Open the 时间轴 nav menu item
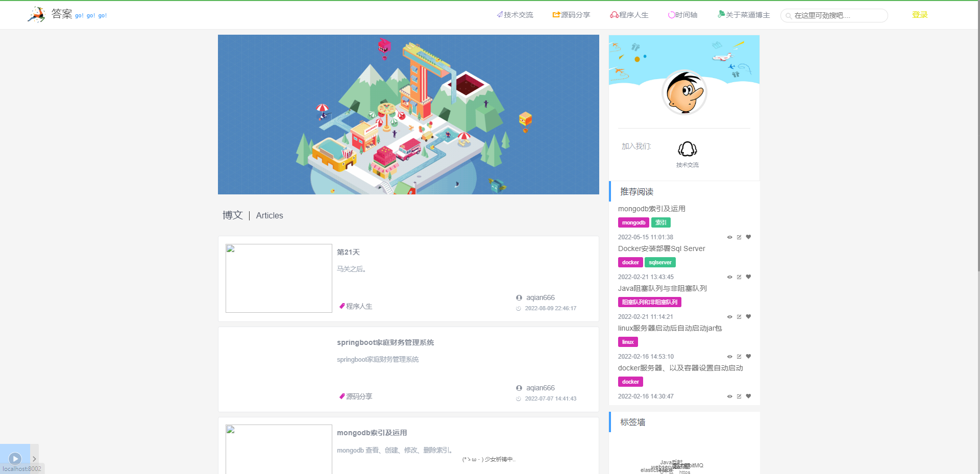The width and height of the screenshot is (980, 474). pos(683,15)
